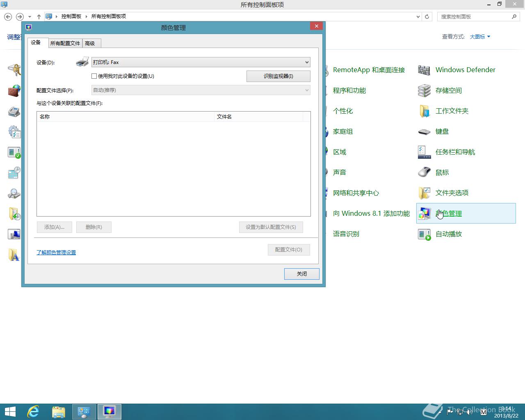525x420 pixels.
Task: Refresh the Control Panel address bar
Action: pos(427,16)
